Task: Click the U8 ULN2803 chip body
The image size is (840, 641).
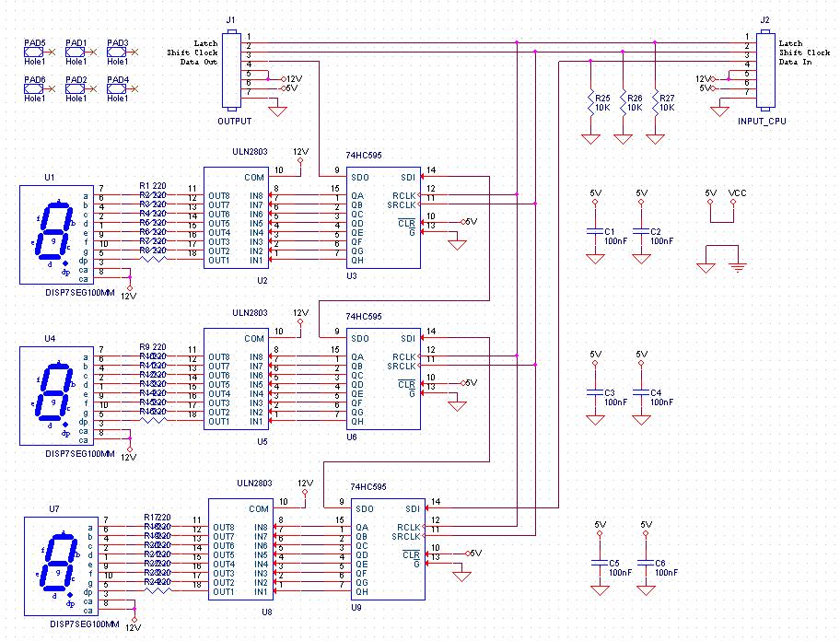Action: click(x=241, y=549)
